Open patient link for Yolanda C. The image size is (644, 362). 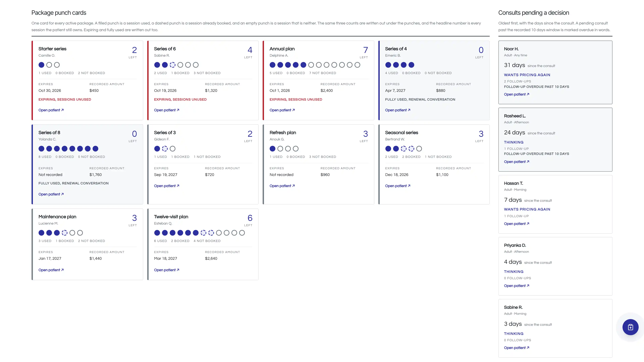[51, 194]
